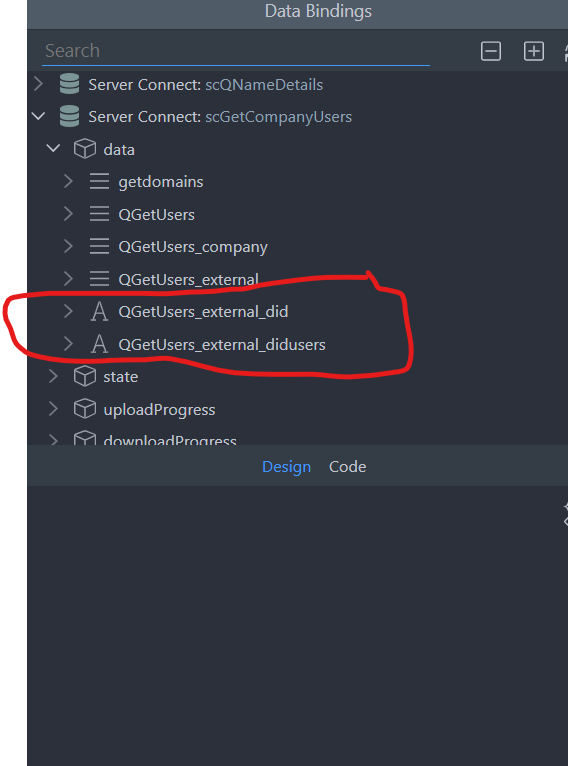The height and width of the screenshot is (766, 568).
Task: Expand the state node chevron
Action: click(53, 376)
